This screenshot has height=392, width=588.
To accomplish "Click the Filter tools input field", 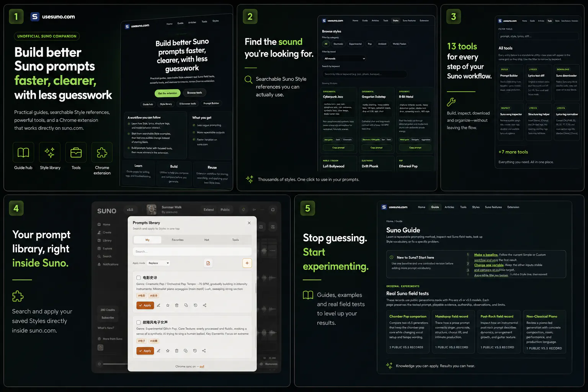I will click(x=538, y=36).
